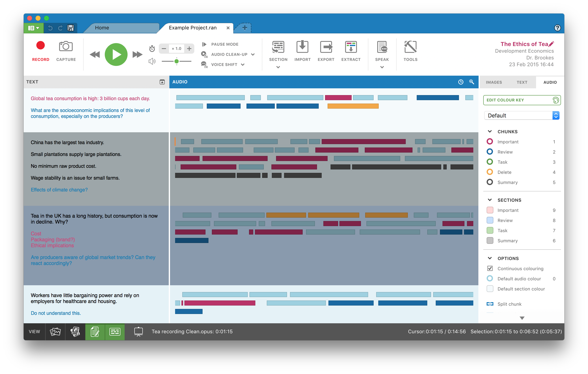Expand the Audio Clean-Up dropdown
Screen dimensions: 588x374
253,54
